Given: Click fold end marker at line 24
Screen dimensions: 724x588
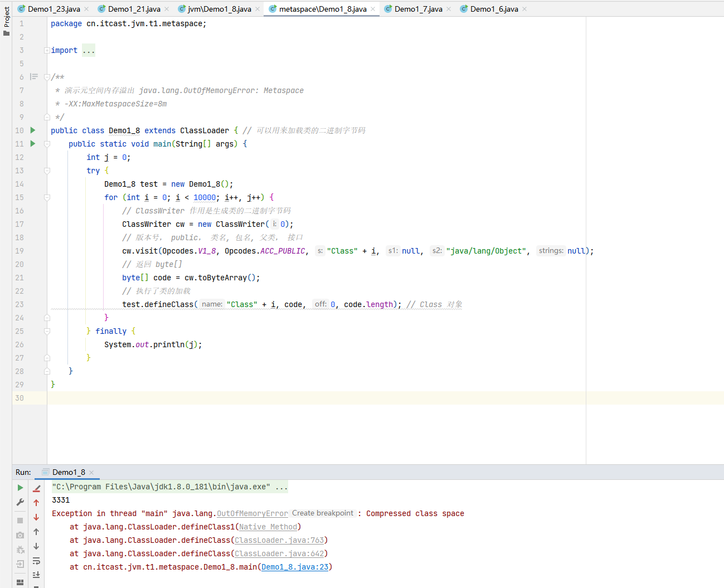Looking at the screenshot, I should 47,318.
